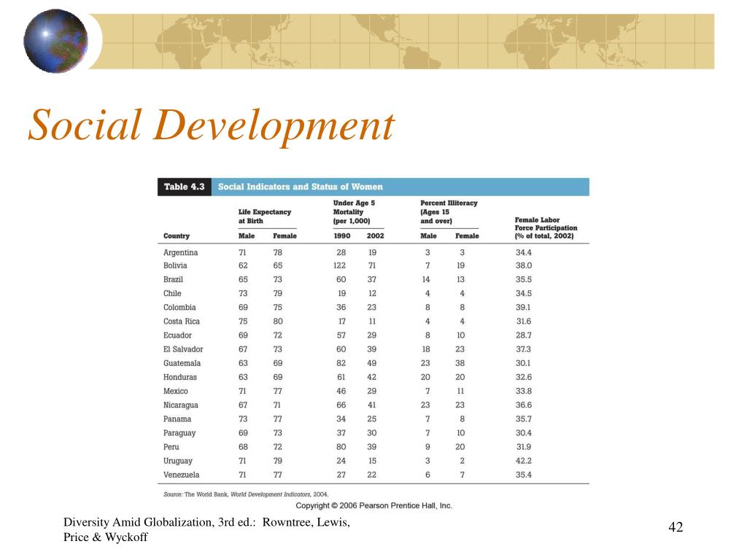Click Brazil's male illiteracy value 14
Image resolution: width=747 pixels, height=560 pixels.
[x=426, y=279]
